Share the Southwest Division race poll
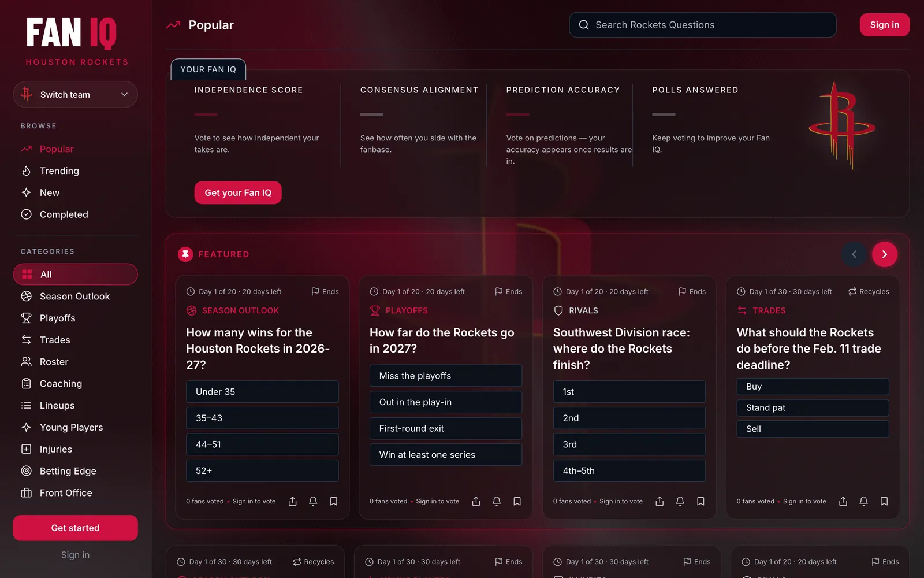Screen dimensions: 924x578 (x=660, y=501)
